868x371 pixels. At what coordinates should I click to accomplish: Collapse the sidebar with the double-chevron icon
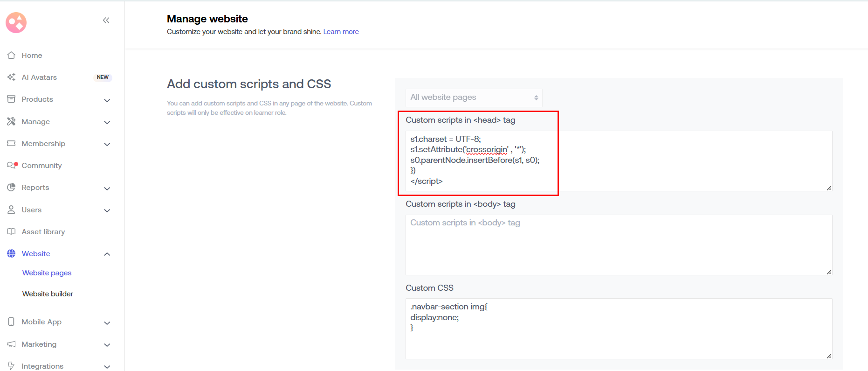coord(106,20)
